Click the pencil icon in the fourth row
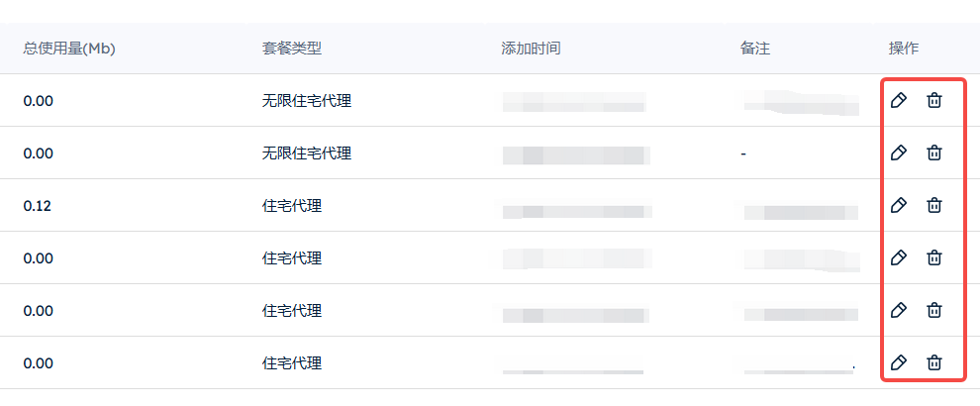 click(x=898, y=257)
